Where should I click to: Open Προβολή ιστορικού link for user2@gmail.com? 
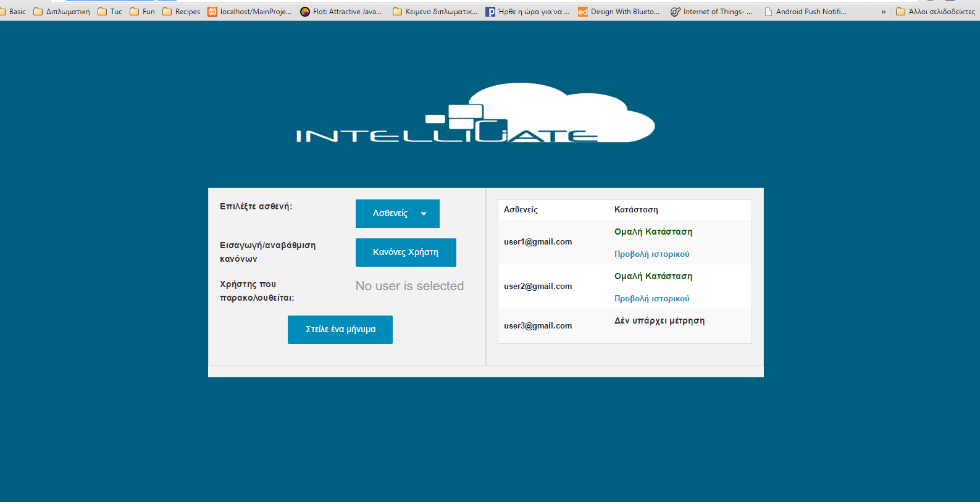click(x=651, y=298)
